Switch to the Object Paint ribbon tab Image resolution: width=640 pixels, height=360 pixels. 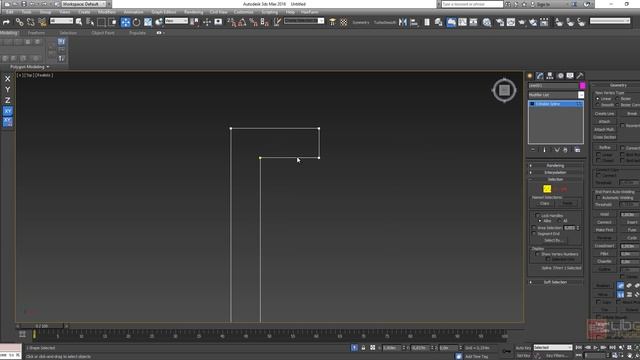coord(103,33)
